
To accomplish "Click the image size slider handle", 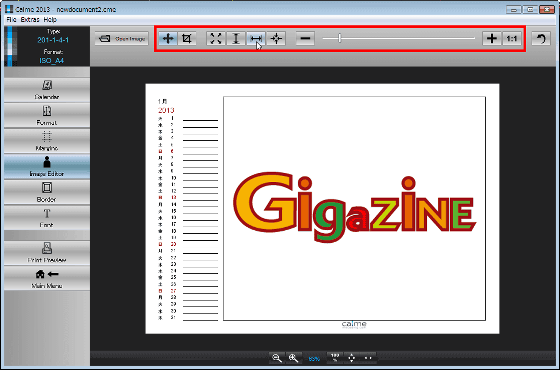I will click(x=340, y=38).
